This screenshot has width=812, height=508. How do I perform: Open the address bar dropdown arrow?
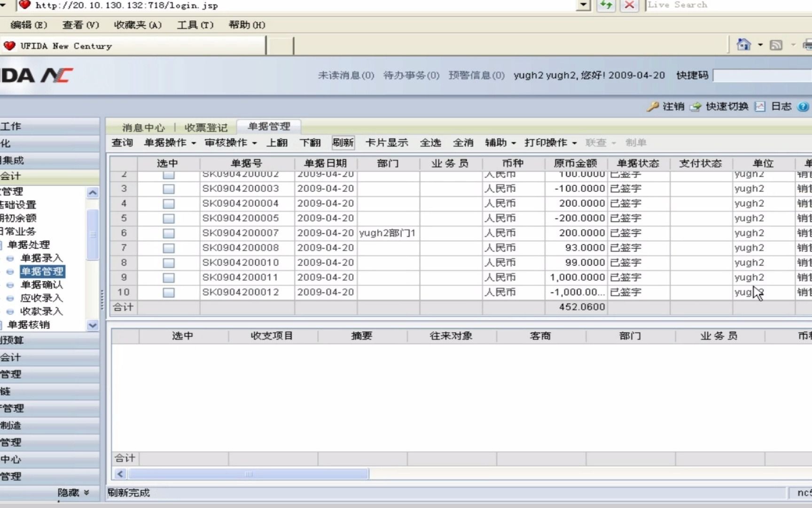click(x=583, y=5)
